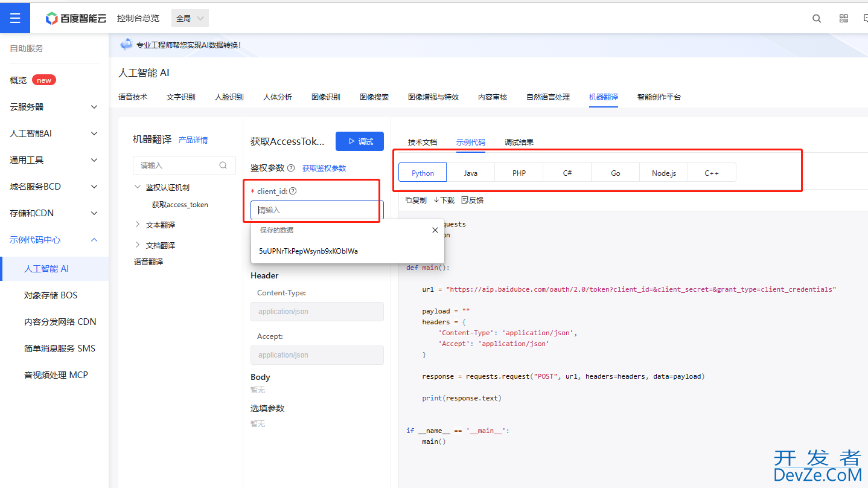Click the blue 调试 debug button
Viewport: 868px width, 488px height.
pyautogui.click(x=360, y=141)
